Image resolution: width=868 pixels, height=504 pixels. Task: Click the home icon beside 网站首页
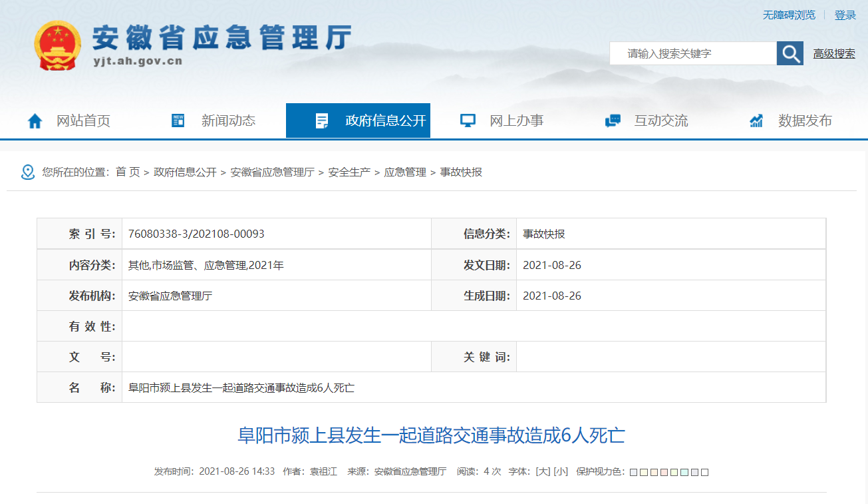coord(35,121)
